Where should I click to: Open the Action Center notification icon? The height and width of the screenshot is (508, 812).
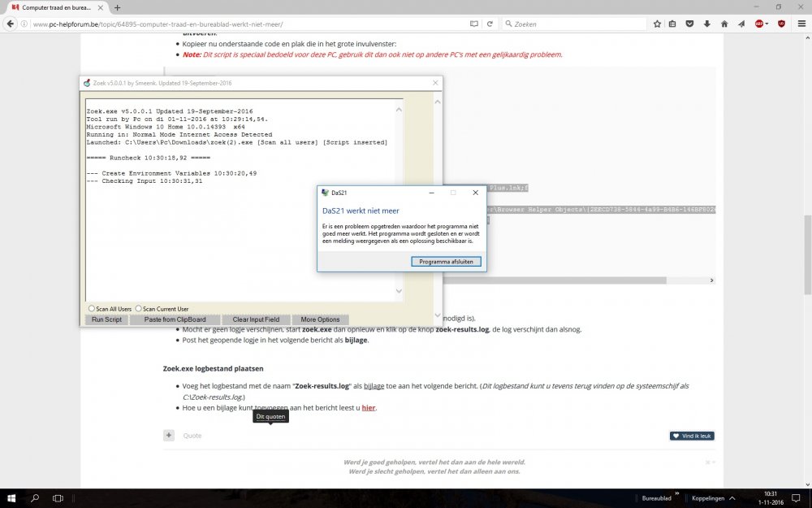pos(796,498)
